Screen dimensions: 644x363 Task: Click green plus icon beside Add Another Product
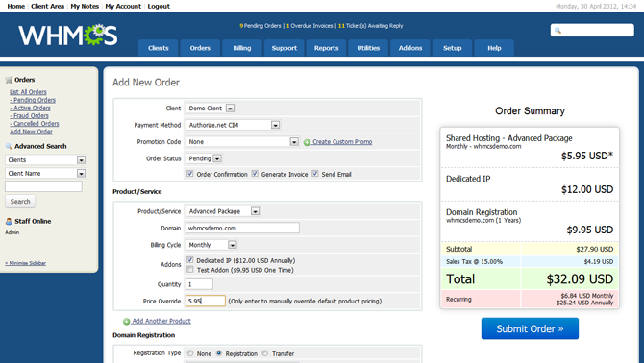click(x=127, y=322)
